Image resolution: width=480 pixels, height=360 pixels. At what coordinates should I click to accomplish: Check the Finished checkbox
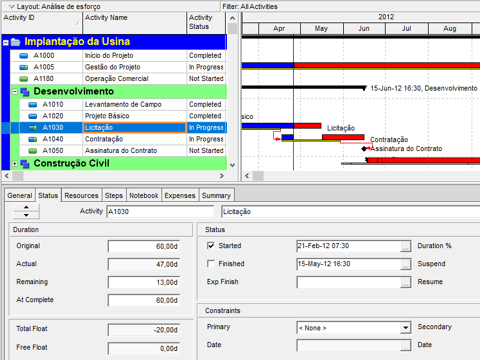(x=211, y=264)
